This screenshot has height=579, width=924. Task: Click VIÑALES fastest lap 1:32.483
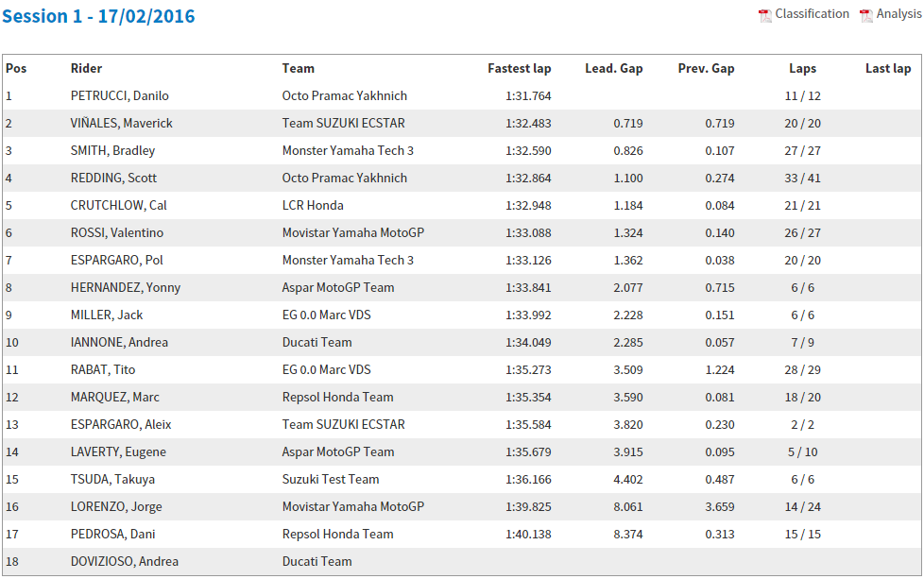[x=528, y=123]
